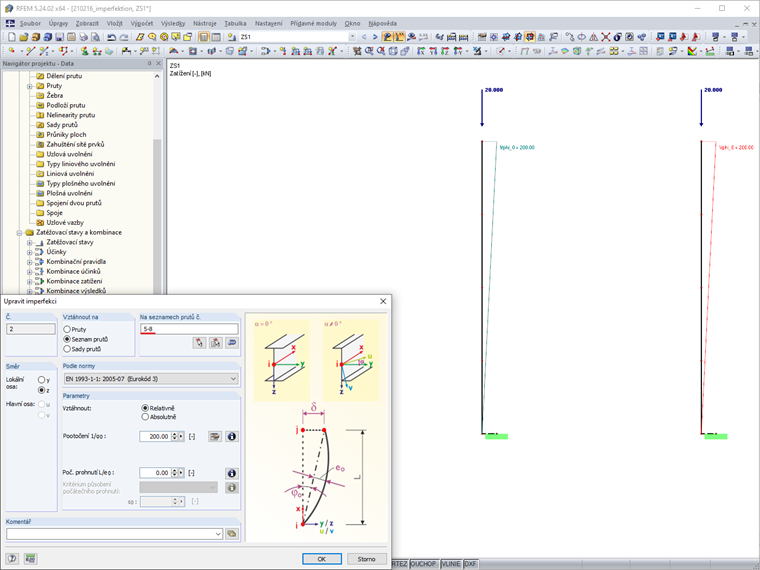The image size is (760, 570).
Task: Increase the Pootočení value with spinner
Action: click(174, 434)
